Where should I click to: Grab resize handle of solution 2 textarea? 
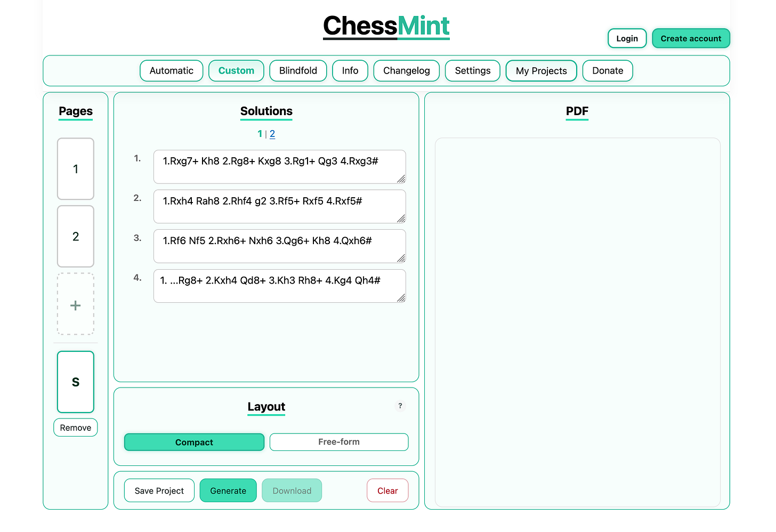[401, 219]
